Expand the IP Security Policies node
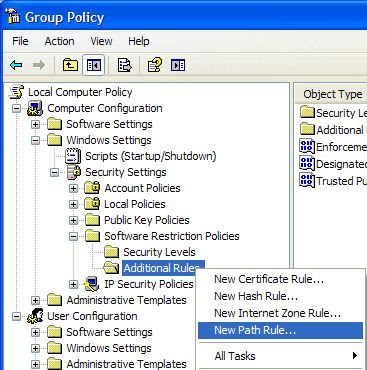The width and height of the screenshot is (367, 370). tap(73, 284)
